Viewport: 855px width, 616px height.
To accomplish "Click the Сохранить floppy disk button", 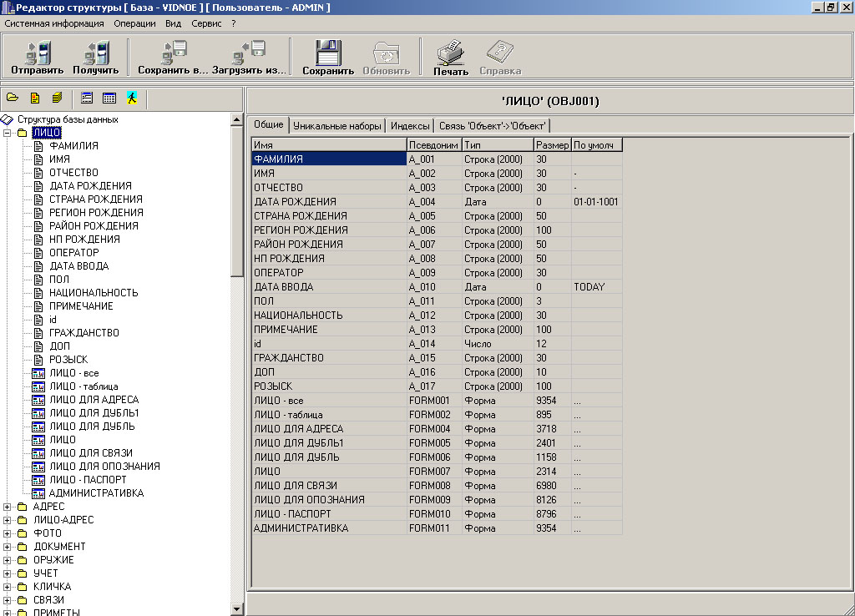I will (328, 58).
